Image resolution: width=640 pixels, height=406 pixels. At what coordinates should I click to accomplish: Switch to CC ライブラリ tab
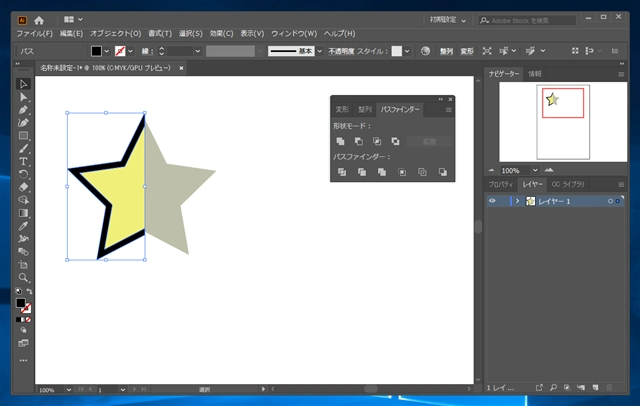568,184
